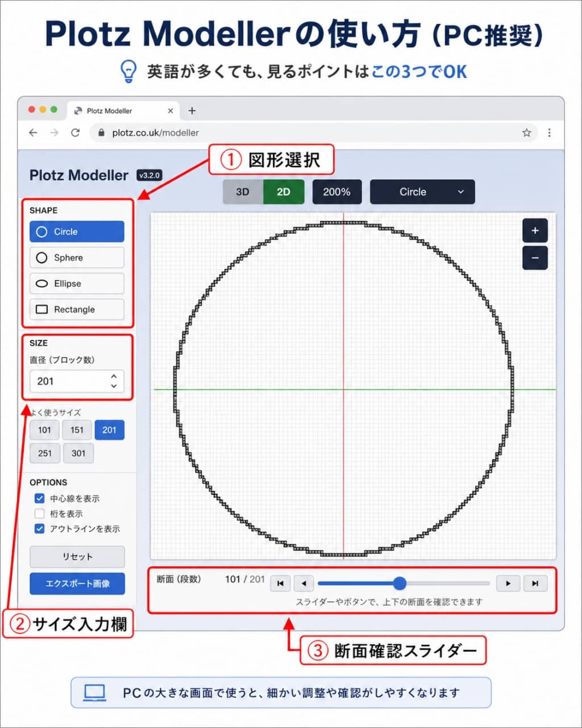Click the cross-section slider handle

[x=400, y=584]
